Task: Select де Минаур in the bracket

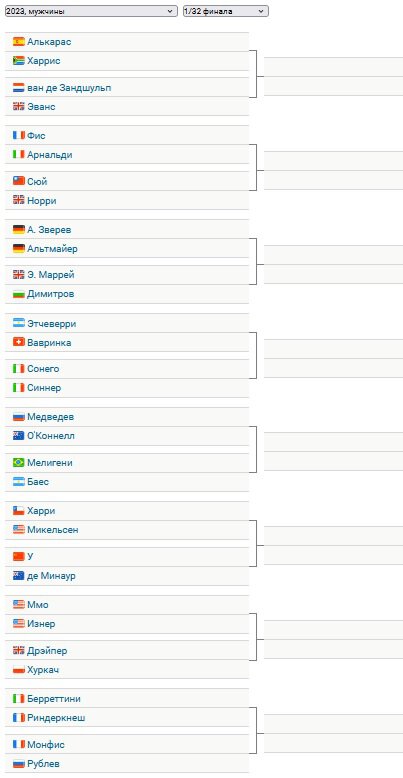Action: pos(51,576)
